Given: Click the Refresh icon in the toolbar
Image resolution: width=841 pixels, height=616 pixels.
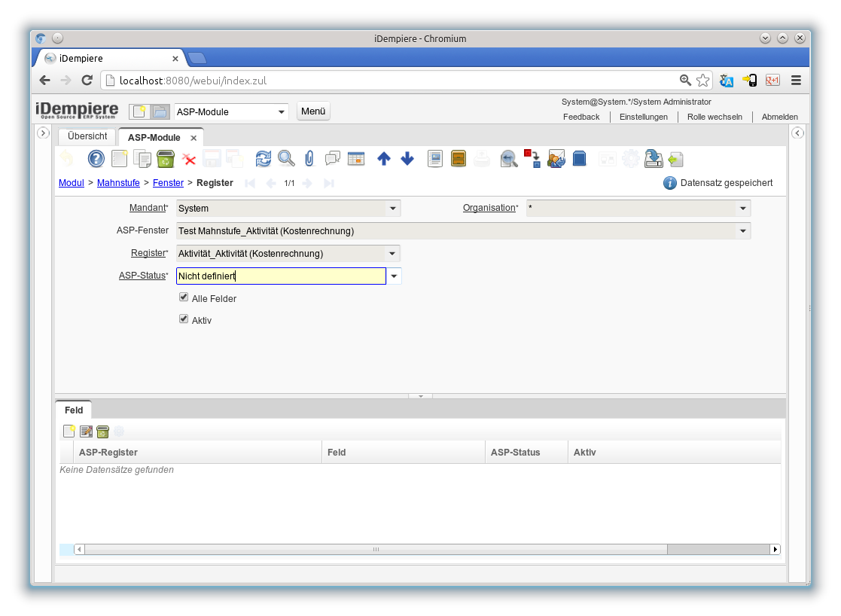Looking at the screenshot, I should 263,158.
